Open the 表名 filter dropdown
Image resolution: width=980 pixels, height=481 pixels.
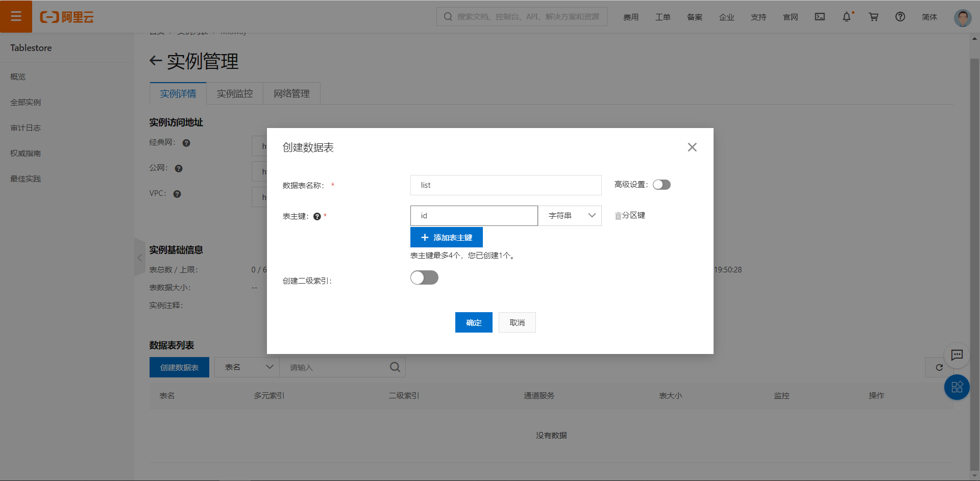tap(247, 367)
